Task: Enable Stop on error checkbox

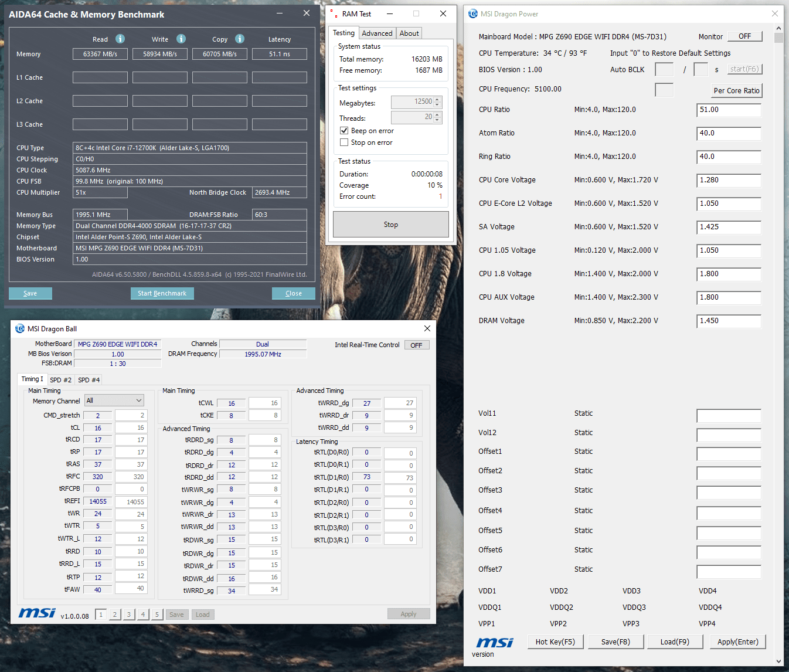Action: pyautogui.click(x=344, y=142)
